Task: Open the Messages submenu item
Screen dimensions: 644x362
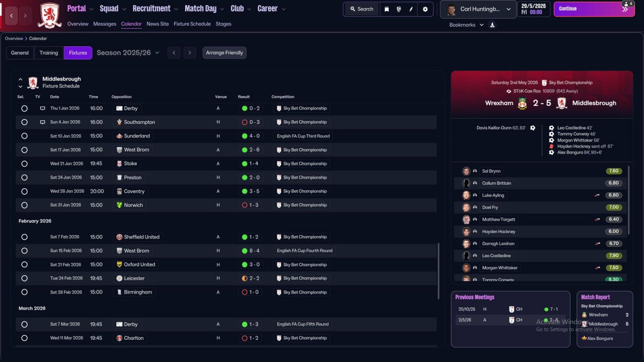Action: tap(105, 24)
